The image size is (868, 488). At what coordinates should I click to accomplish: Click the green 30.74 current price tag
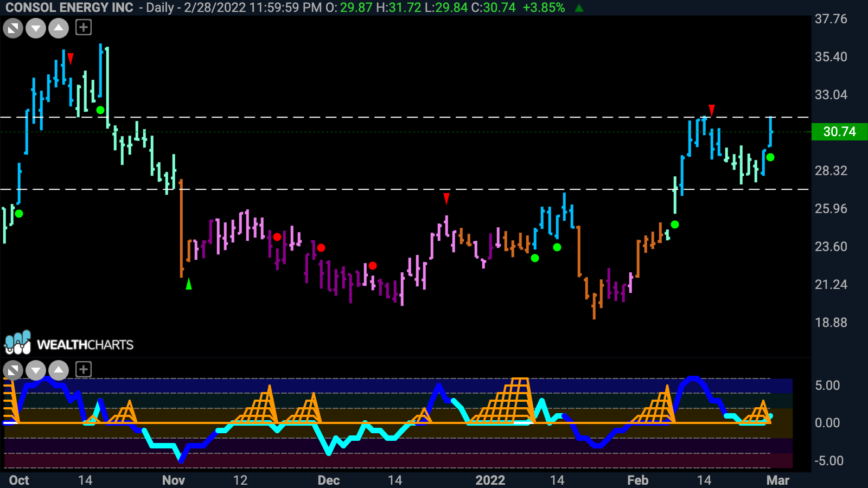point(839,132)
